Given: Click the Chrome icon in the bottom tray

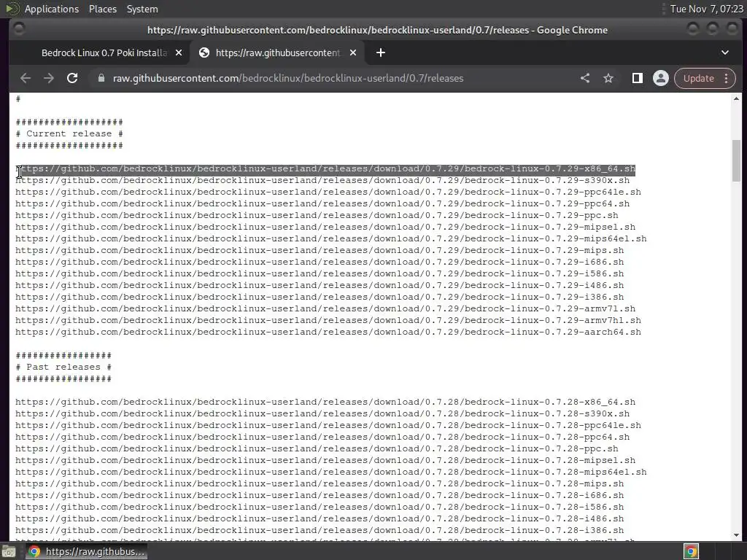Looking at the screenshot, I should click(x=691, y=551).
